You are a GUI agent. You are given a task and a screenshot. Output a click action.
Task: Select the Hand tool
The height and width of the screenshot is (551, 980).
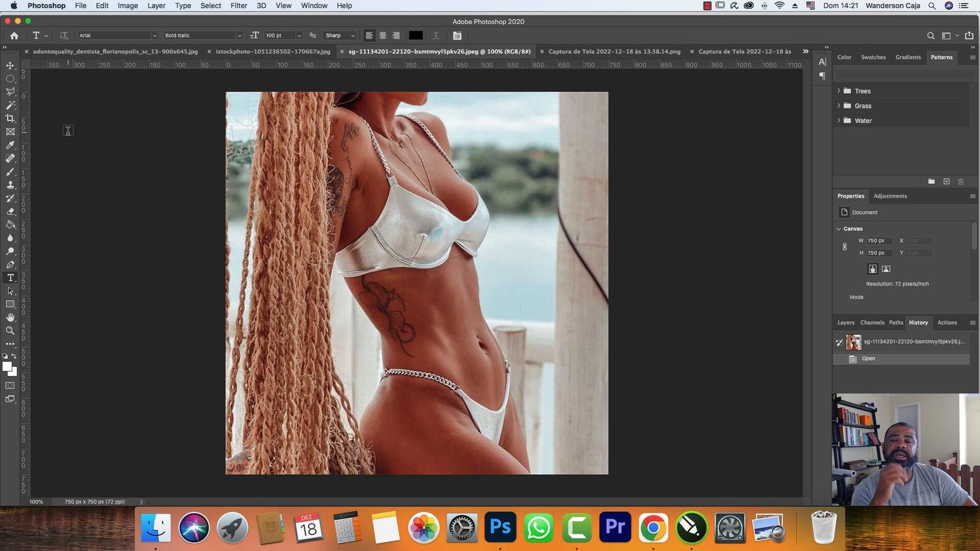tap(10, 317)
